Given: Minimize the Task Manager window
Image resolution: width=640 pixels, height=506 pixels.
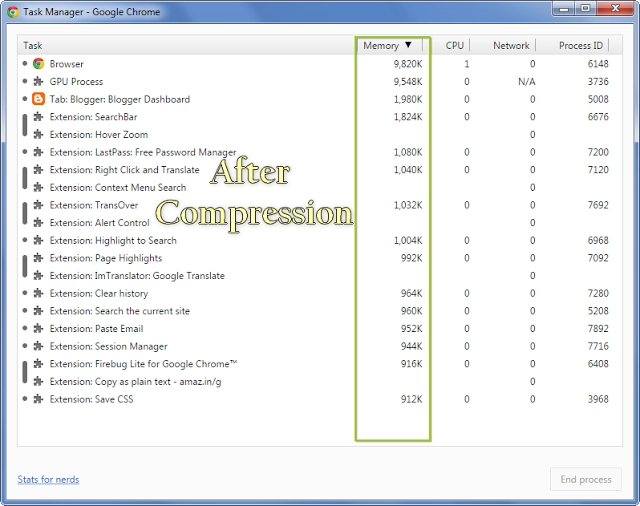Looking at the screenshot, I should (x=564, y=8).
